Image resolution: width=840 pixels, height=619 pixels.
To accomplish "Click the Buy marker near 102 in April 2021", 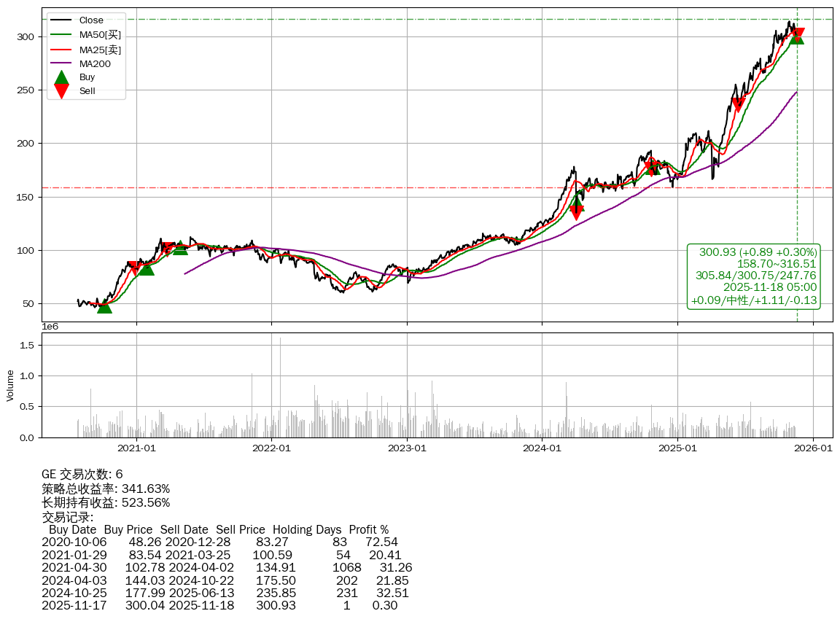I will [x=180, y=248].
